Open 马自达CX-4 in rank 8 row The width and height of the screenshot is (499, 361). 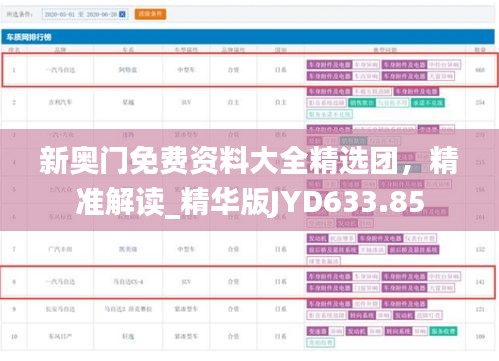128,282
